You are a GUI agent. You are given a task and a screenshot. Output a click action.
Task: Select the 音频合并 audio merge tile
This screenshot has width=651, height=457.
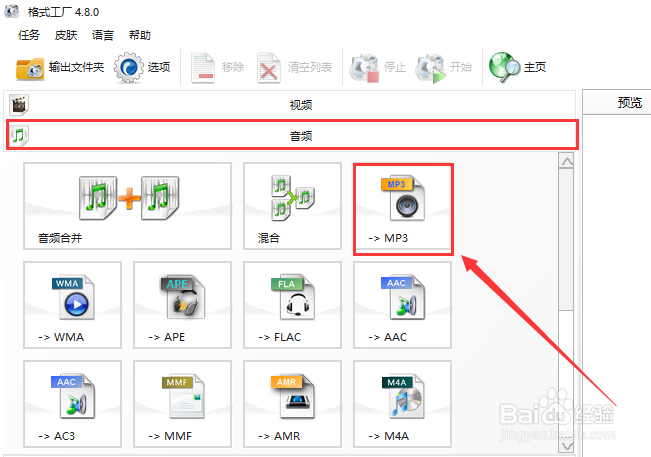(127, 206)
